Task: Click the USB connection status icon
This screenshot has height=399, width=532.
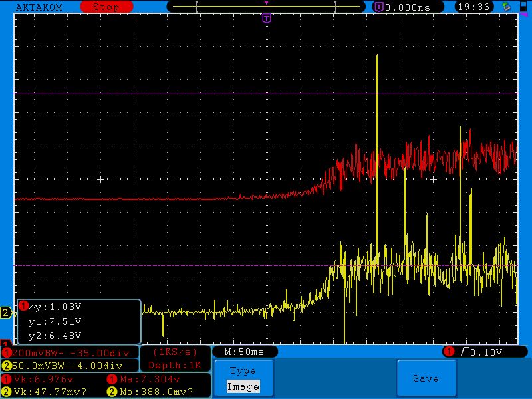Action: click(x=507, y=7)
